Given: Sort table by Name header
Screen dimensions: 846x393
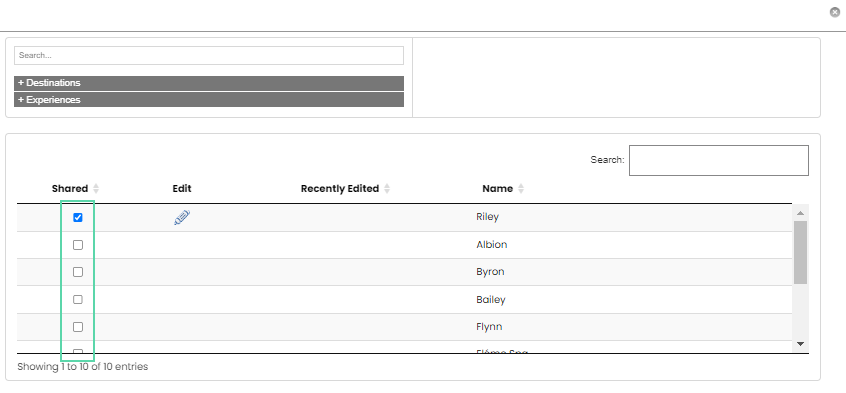Looking at the screenshot, I should tap(497, 189).
